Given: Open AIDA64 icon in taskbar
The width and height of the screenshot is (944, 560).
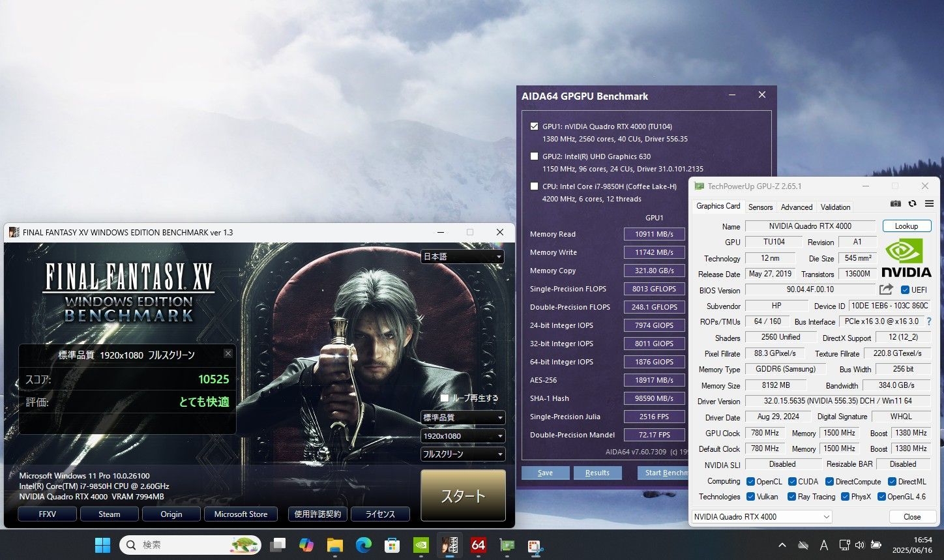Looking at the screenshot, I should click(x=479, y=545).
